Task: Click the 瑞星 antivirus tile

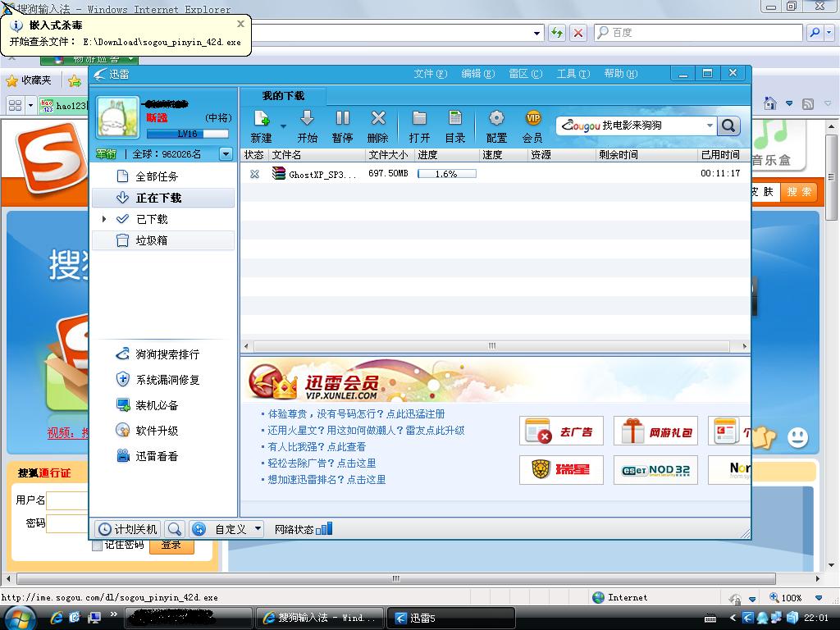Action: (561, 470)
